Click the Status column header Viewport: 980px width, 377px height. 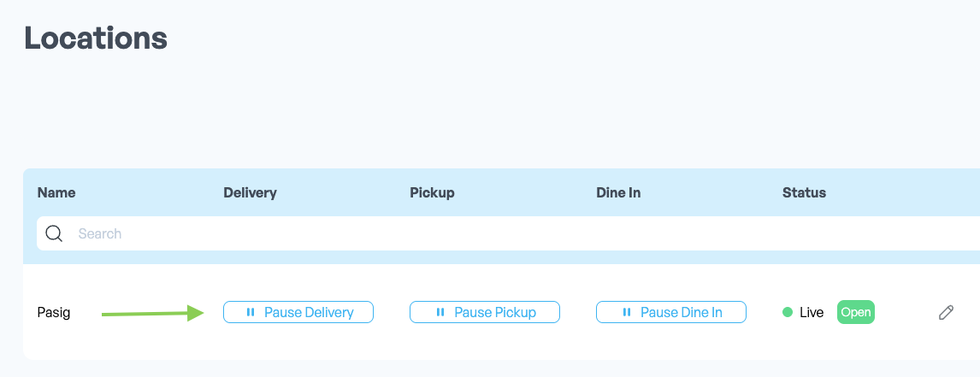tap(804, 192)
